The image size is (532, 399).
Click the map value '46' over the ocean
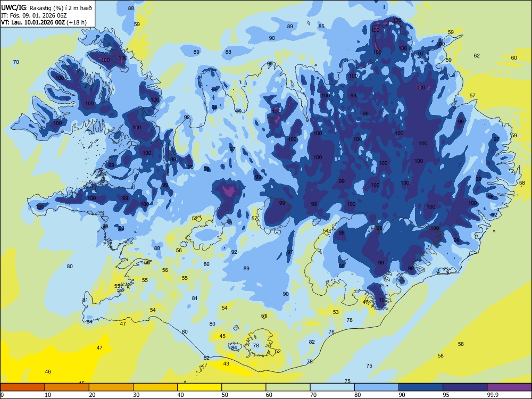48,371
